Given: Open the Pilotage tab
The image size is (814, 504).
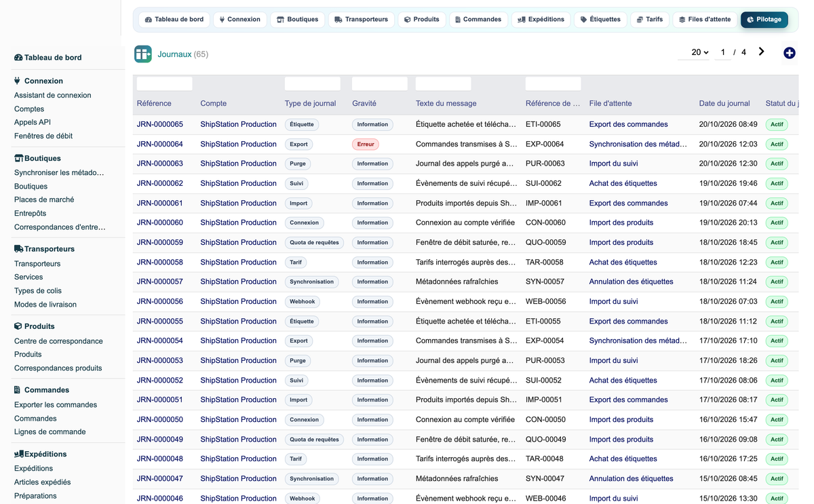Looking at the screenshot, I should (764, 20).
